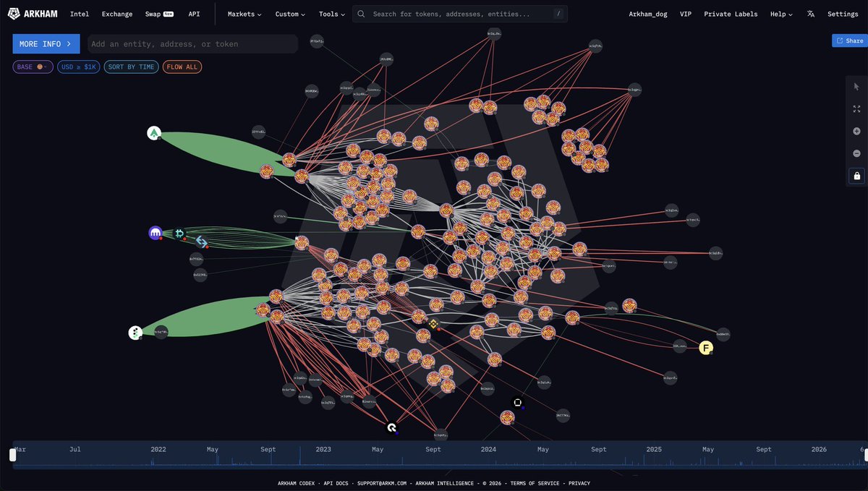Click the purple Kraken entity node
The width and height of the screenshot is (868, 491).
click(x=156, y=233)
